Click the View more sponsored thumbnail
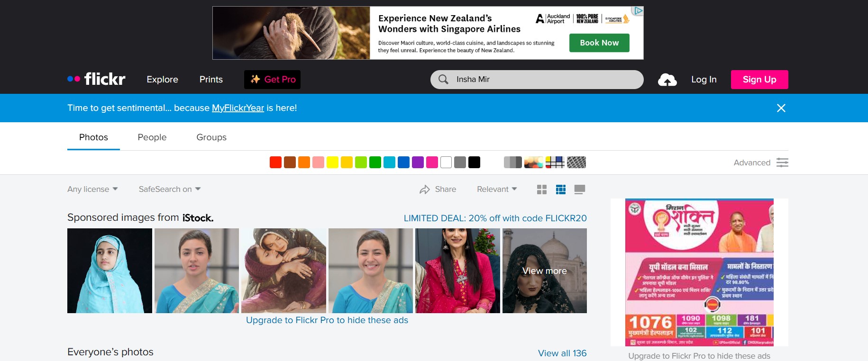Viewport: 868px width, 361px height. pyautogui.click(x=545, y=271)
